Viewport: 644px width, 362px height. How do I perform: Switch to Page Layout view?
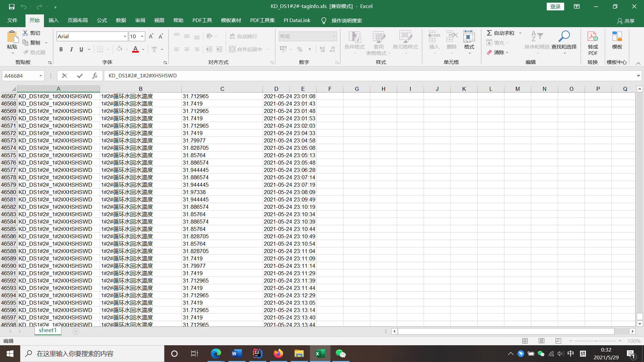point(541,341)
